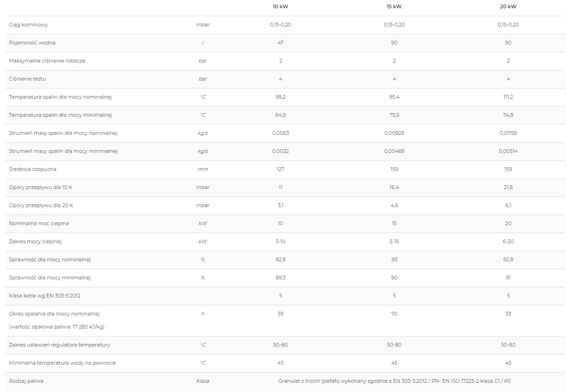
Task: Click the 15 kW column header
Action: (394, 6)
